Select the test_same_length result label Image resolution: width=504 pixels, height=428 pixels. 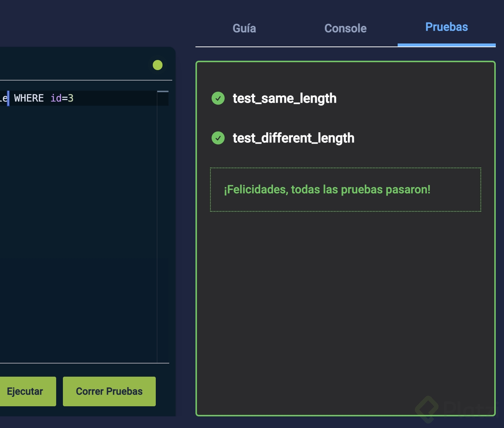tap(285, 98)
